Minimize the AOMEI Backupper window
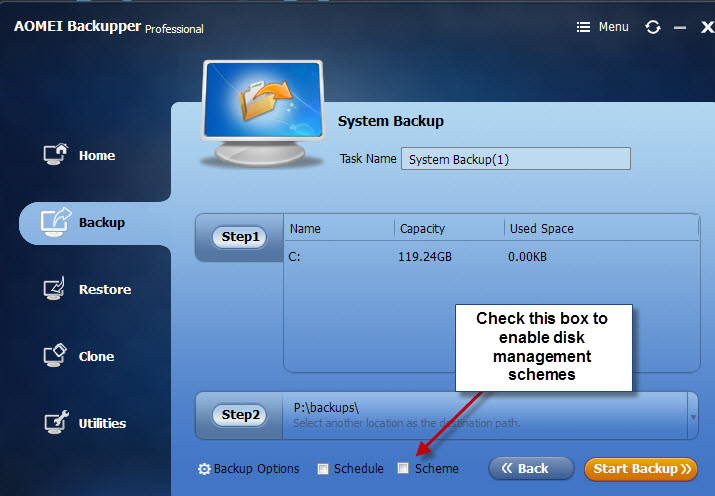 (680, 28)
